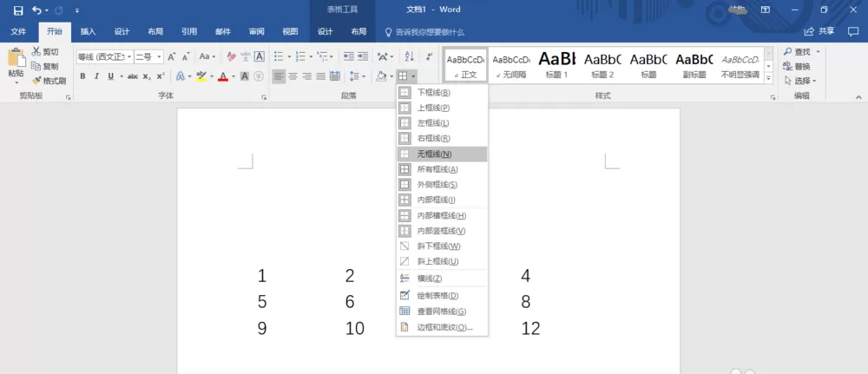Screen dimensions: 868x374
Task: Click the Undo arrow icon
Action: [37, 10]
